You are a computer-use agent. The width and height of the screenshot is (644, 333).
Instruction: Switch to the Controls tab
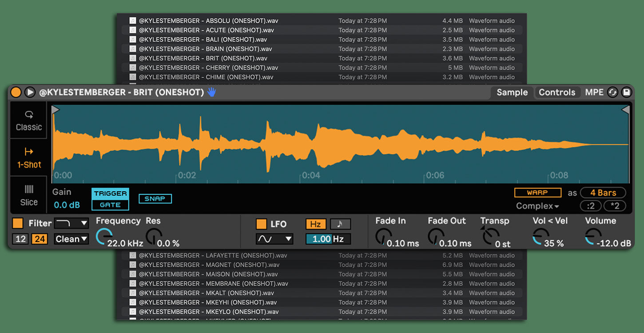557,92
